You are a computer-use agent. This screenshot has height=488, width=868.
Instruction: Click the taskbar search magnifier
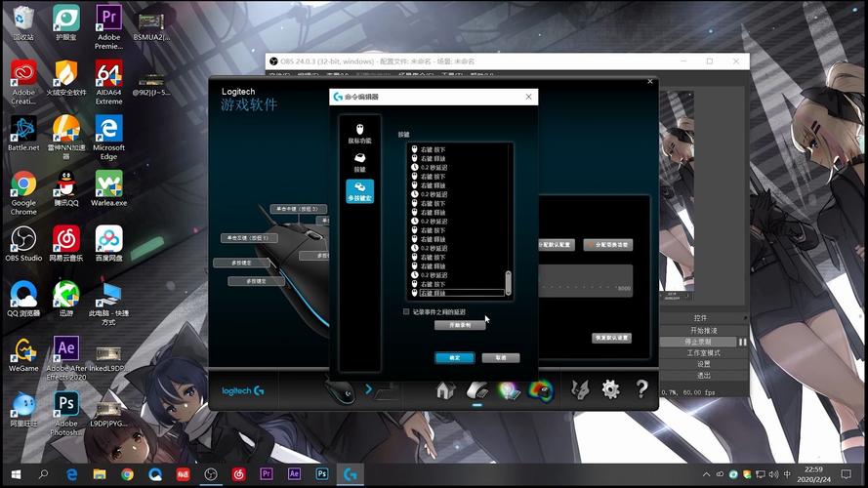coord(43,474)
